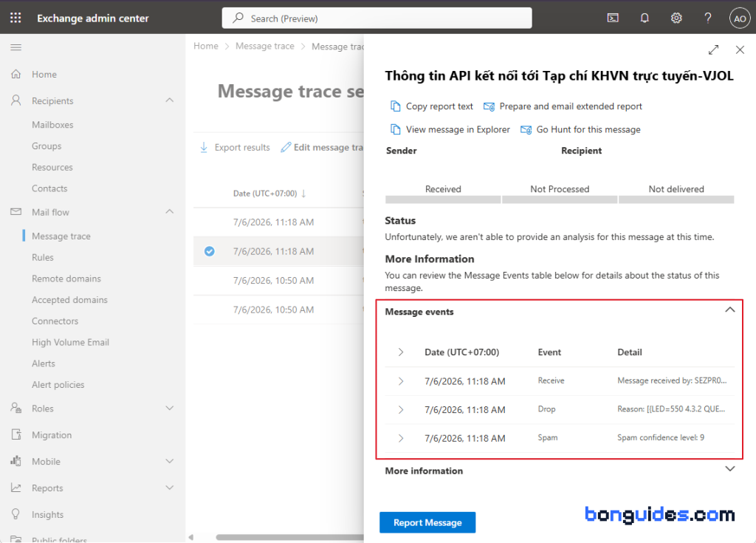Click the search magnifier icon

(238, 18)
